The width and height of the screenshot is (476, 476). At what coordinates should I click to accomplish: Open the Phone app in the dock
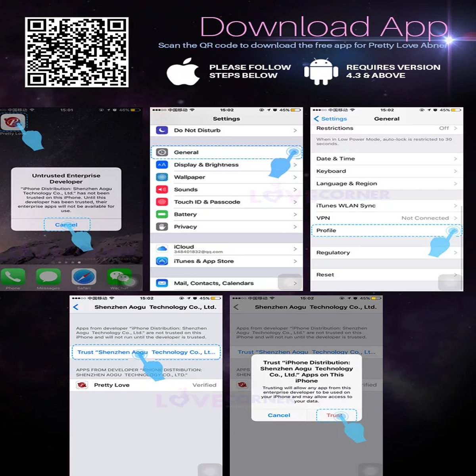pyautogui.click(x=13, y=276)
